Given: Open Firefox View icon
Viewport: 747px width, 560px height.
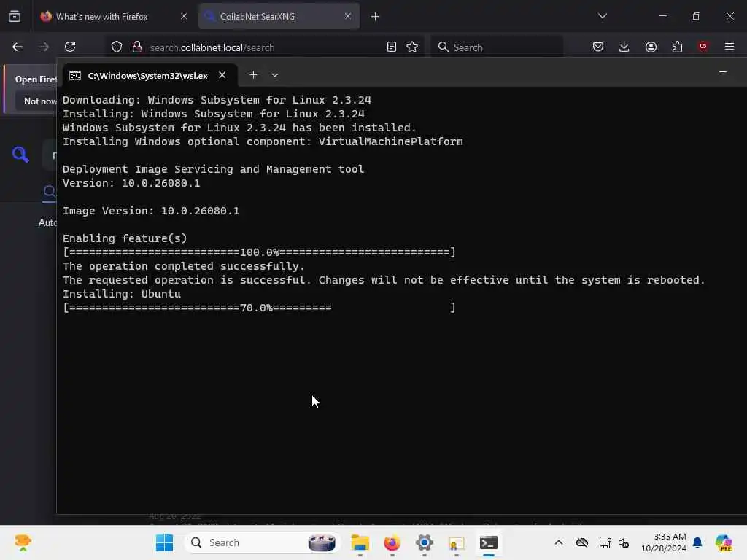Looking at the screenshot, I should (15, 16).
